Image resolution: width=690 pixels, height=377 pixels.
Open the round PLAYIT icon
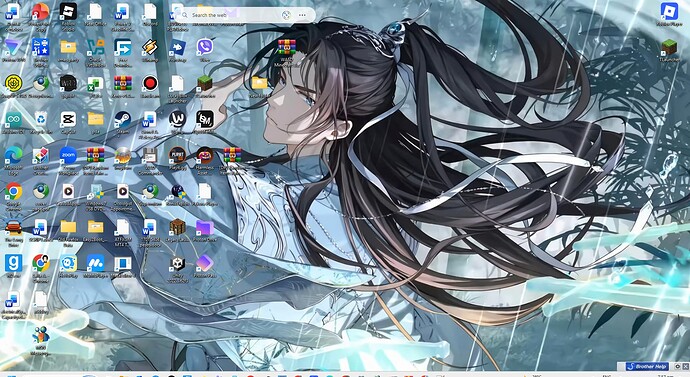click(177, 155)
